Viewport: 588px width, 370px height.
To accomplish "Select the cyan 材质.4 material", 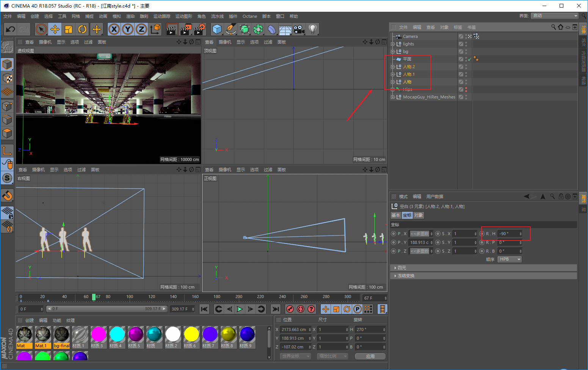I will (117, 337).
